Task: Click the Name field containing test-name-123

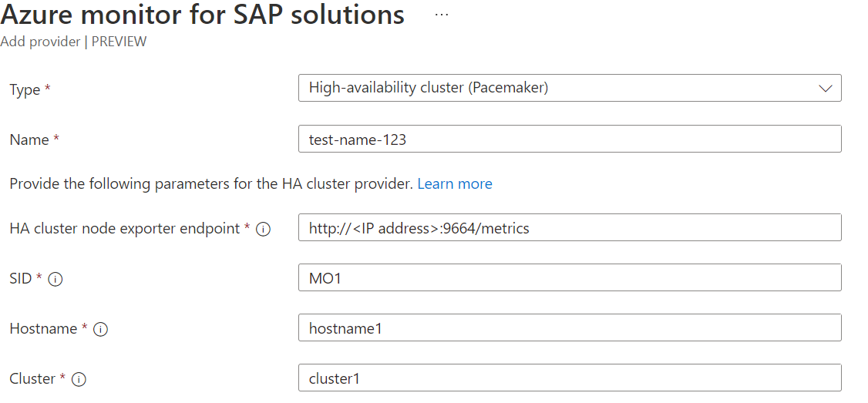Action: 570,139
